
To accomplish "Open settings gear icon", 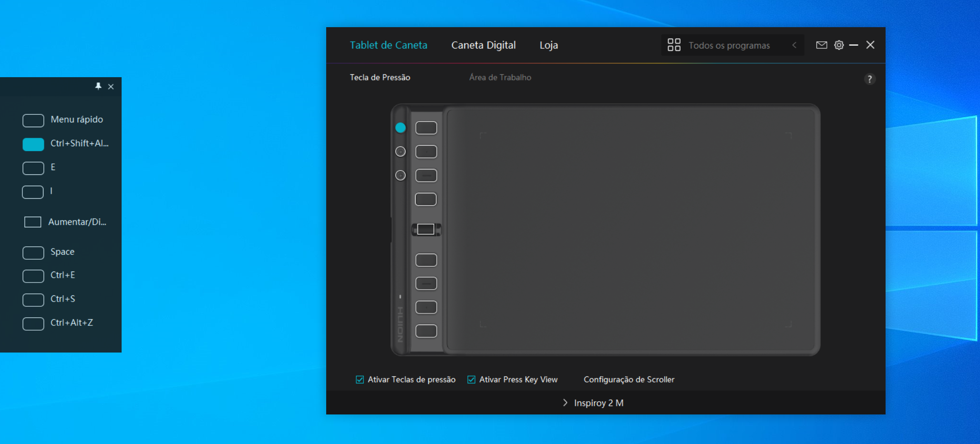I will (x=839, y=45).
